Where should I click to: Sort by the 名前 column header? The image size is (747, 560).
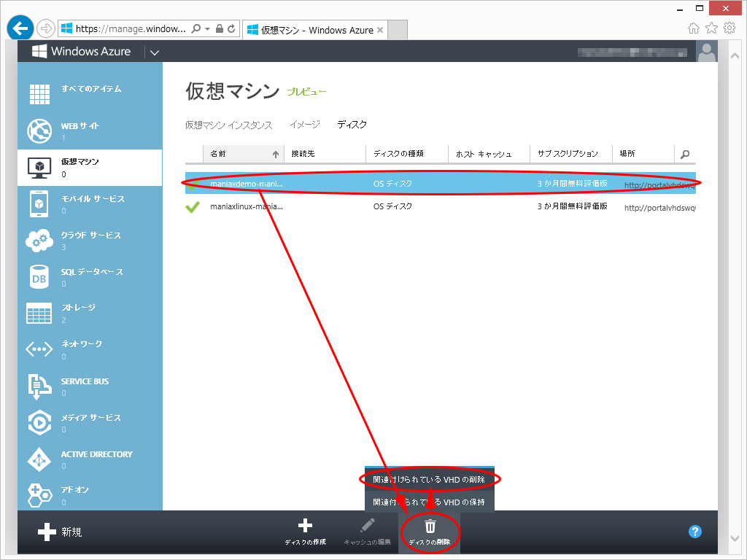[x=244, y=154]
